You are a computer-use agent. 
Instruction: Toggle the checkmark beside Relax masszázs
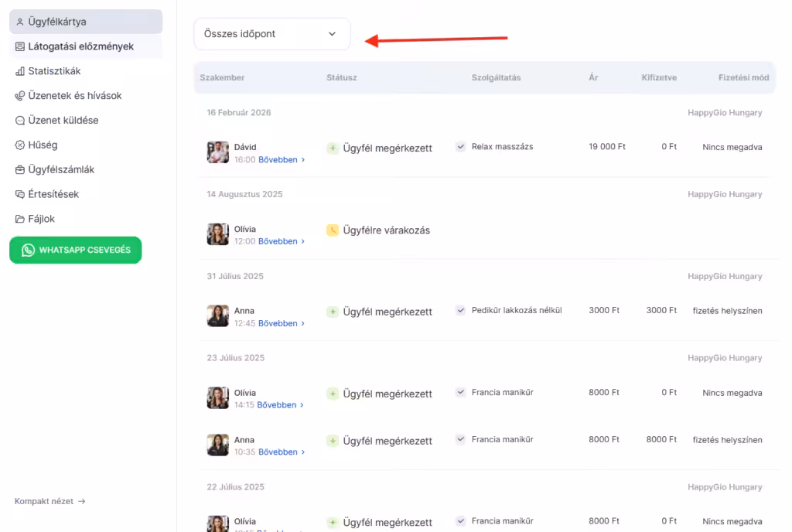click(461, 147)
